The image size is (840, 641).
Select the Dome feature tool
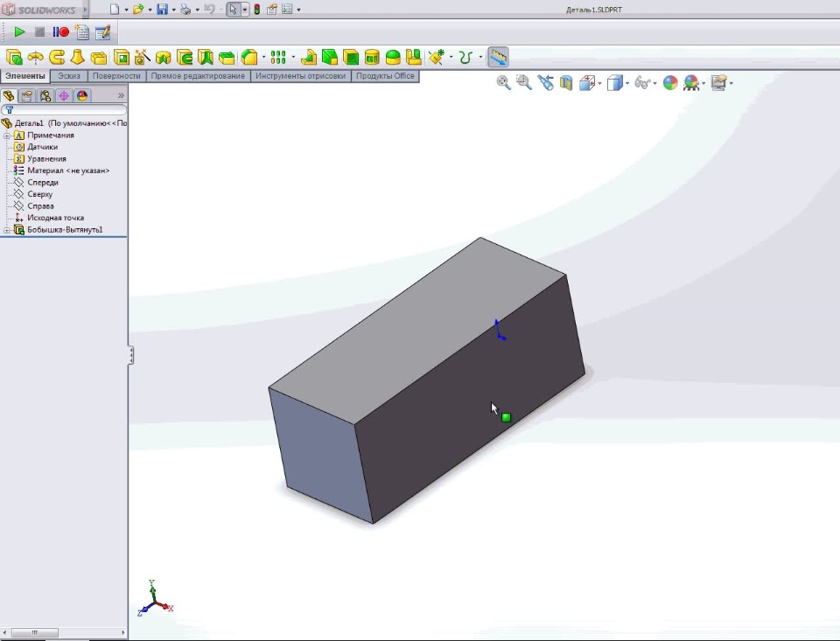click(393, 57)
